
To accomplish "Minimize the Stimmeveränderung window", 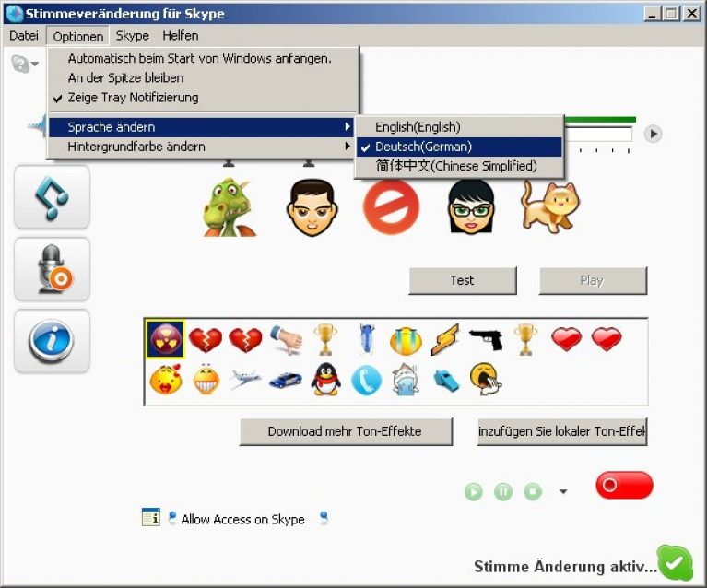I will pyautogui.click(x=652, y=14).
